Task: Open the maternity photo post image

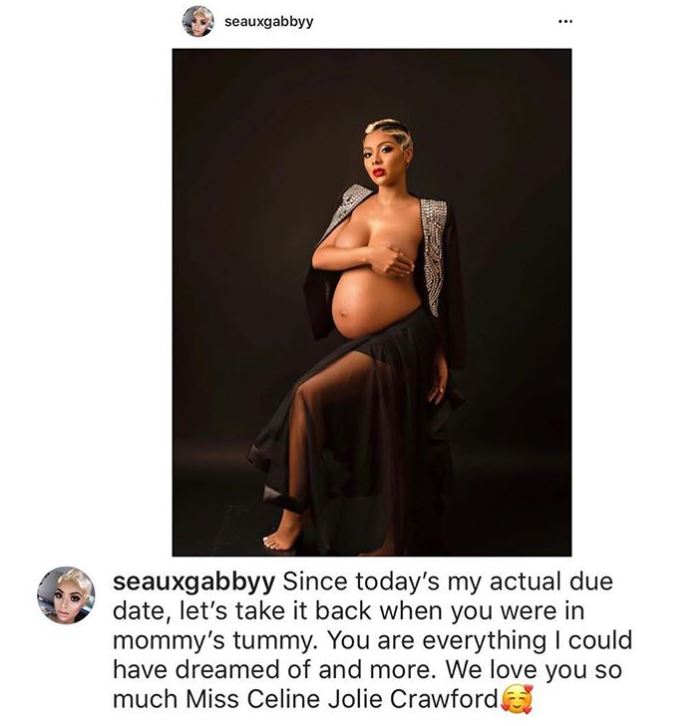Action: point(372,302)
